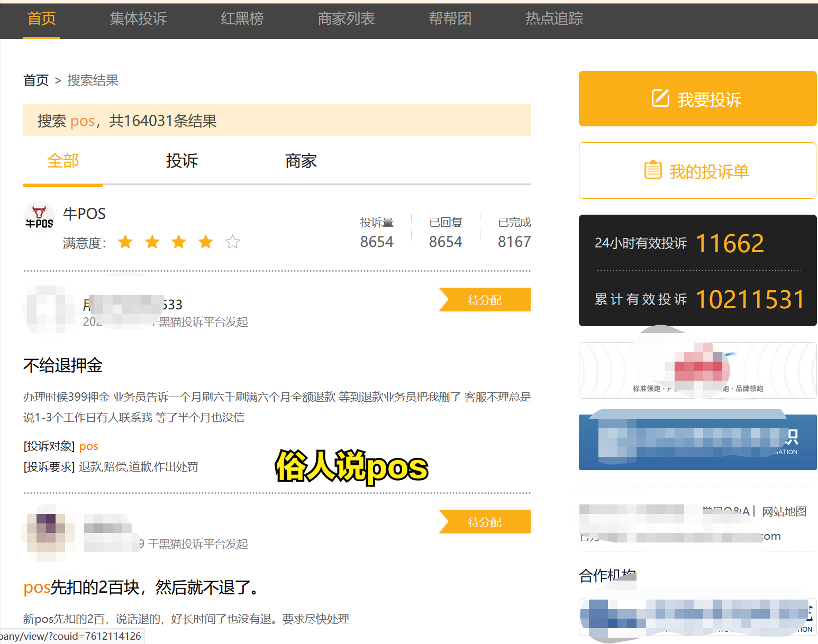The width and height of the screenshot is (818, 644).
Task: Open 热点追踪 in the top navigation
Action: point(554,19)
